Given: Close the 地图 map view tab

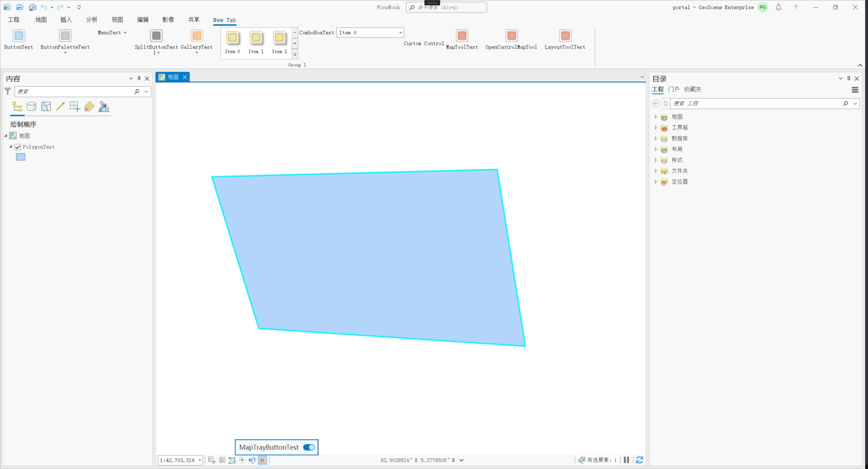Looking at the screenshot, I should pyautogui.click(x=185, y=77).
